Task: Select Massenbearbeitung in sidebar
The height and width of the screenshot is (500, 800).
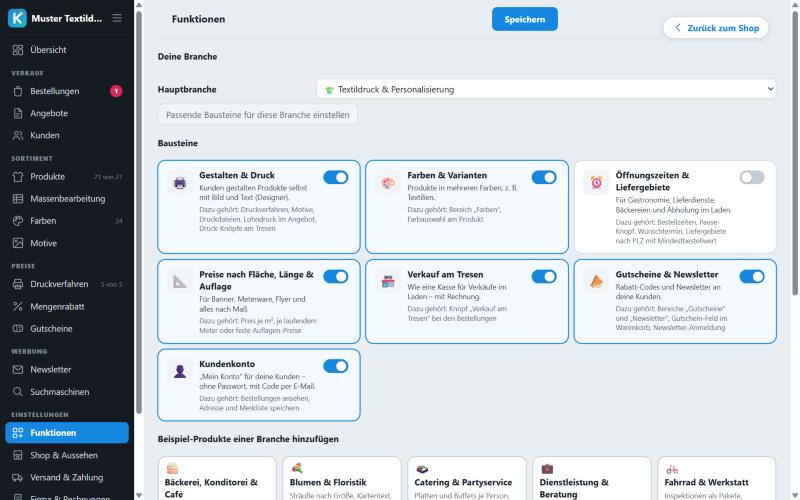Action: (67, 199)
